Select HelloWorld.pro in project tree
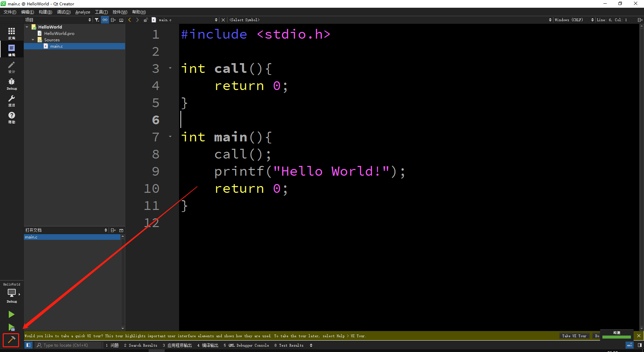This screenshot has height=352, width=644. click(x=59, y=33)
